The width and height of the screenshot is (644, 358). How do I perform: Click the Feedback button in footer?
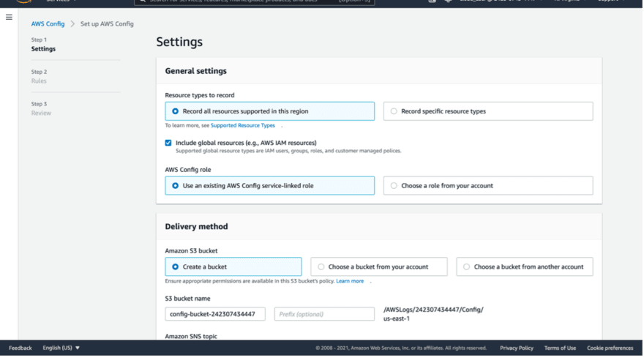[x=20, y=348]
